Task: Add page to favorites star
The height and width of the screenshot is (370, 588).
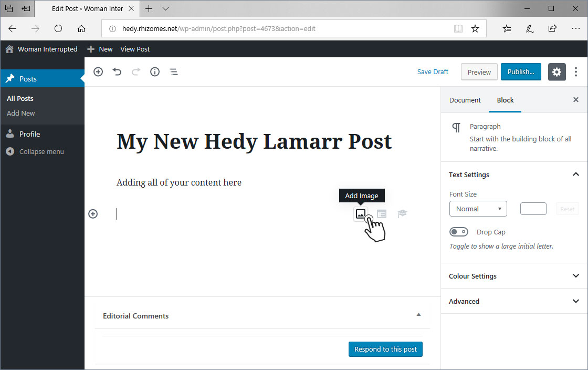Action: point(475,28)
